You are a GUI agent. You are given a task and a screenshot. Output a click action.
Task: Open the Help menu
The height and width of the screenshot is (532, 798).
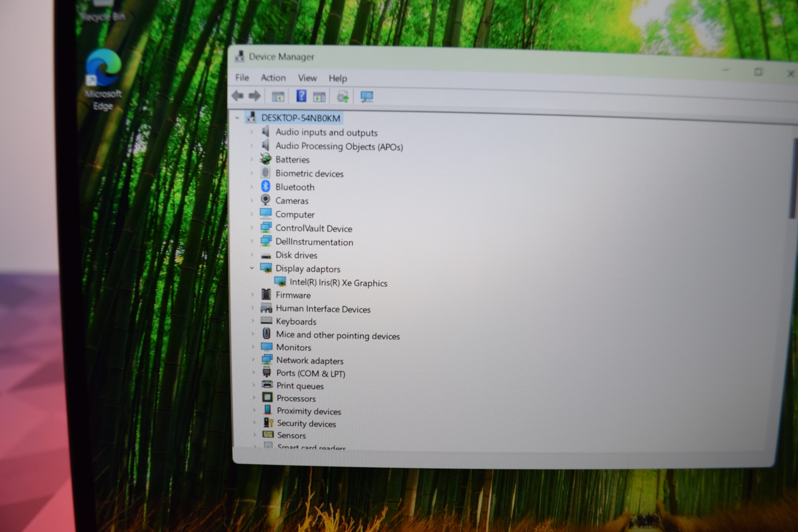coord(338,78)
